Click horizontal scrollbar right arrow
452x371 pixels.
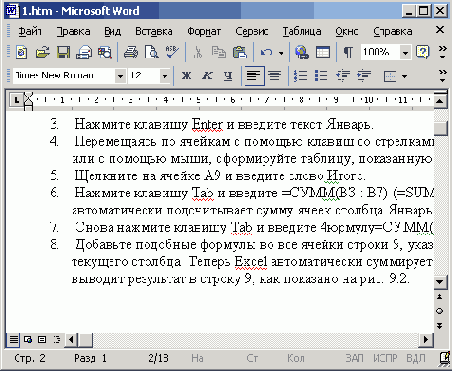coord(426,340)
